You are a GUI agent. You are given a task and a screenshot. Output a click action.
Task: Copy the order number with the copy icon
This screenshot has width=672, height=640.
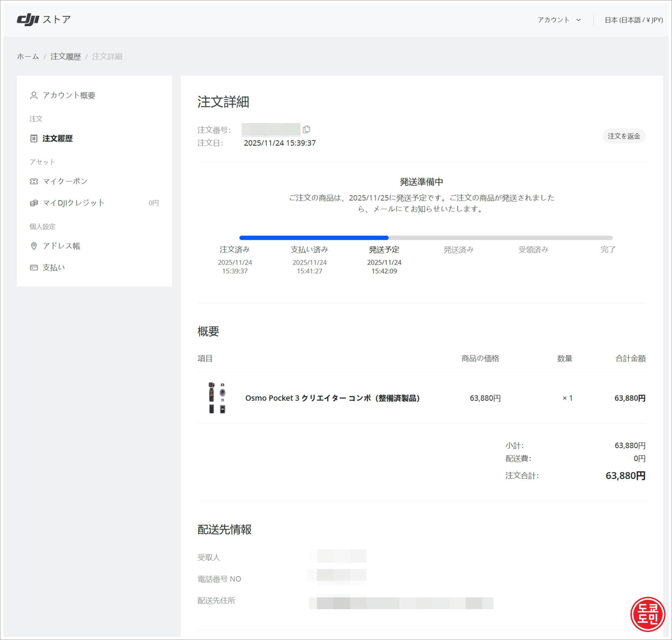306,130
